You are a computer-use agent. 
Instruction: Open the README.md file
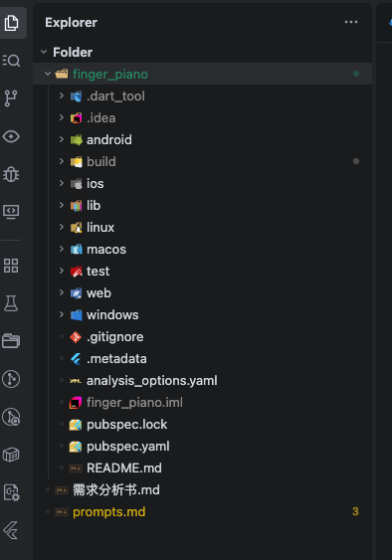click(202, 467)
